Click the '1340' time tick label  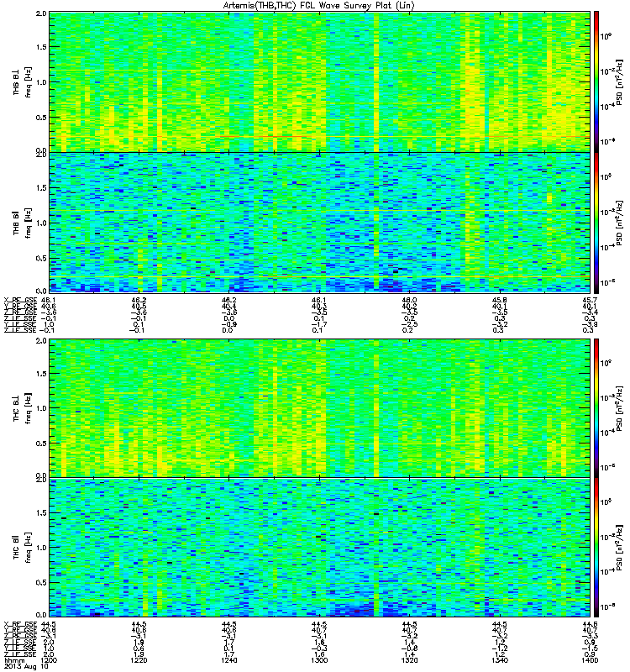pyautogui.click(x=499, y=660)
